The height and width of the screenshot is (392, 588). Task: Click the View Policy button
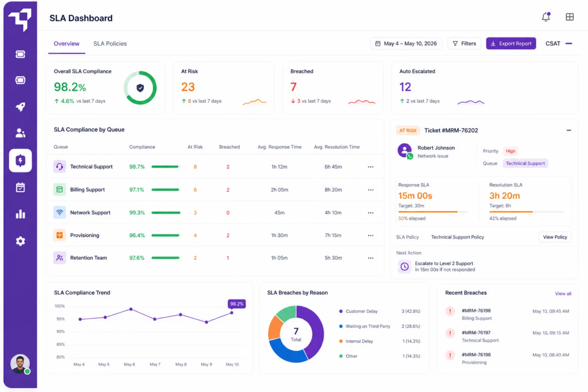point(555,237)
